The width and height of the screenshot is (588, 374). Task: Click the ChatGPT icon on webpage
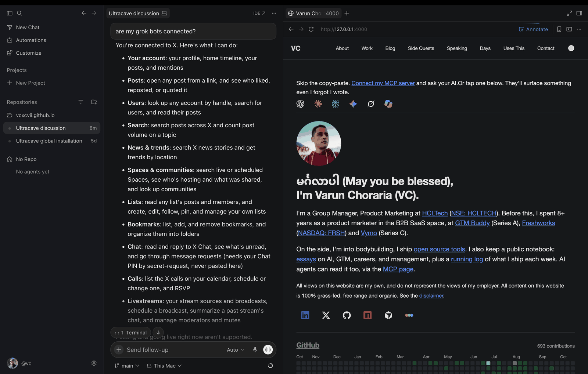(x=301, y=104)
